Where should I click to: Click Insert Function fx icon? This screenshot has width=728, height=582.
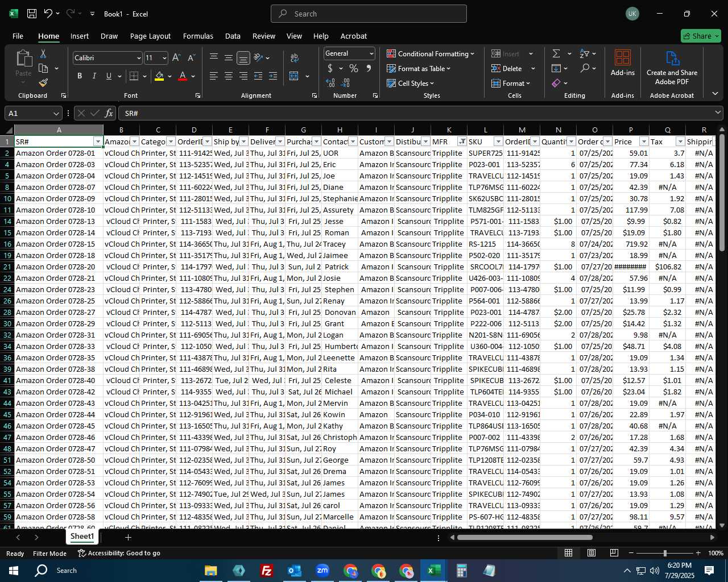109,113
